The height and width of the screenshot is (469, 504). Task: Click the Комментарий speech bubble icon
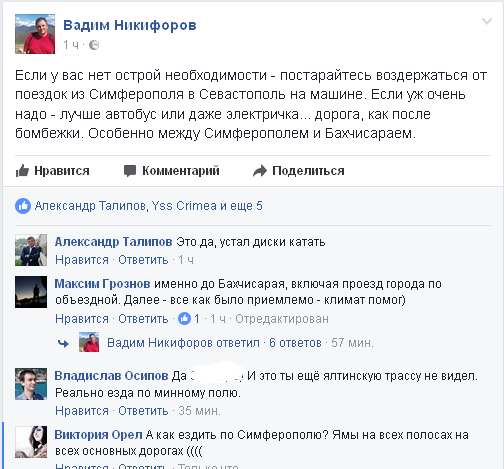[x=130, y=171]
